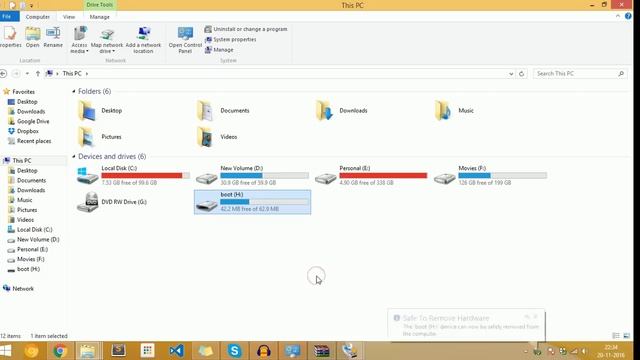Click Personal (E:) red capacity bar
Image resolution: width=640 pixels, height=360 pixels.
tap(383, 176)
